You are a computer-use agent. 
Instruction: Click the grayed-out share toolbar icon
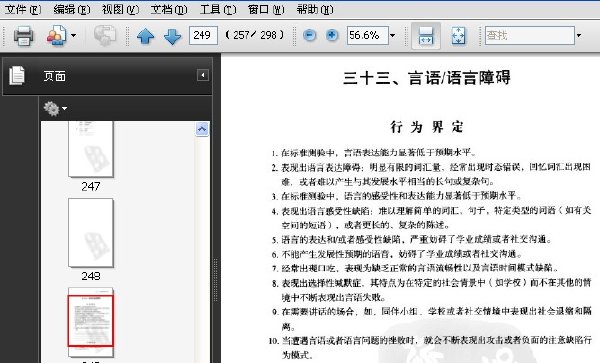point(105,36)
